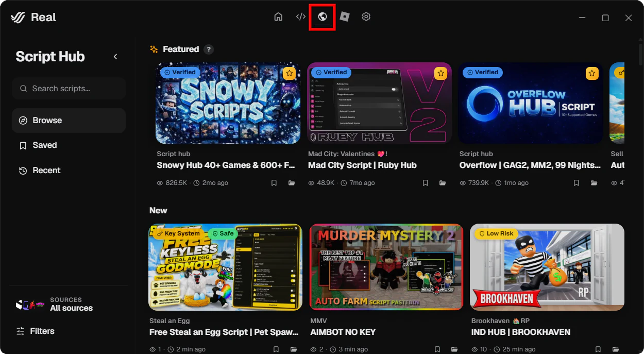Bookmark the Overflow script

pyautogui.click(x=577, y=183)
